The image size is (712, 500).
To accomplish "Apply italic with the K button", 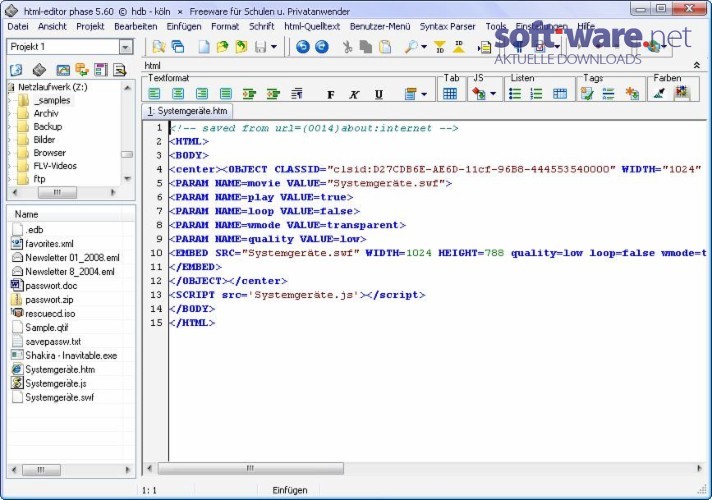I will click(354, 94).
